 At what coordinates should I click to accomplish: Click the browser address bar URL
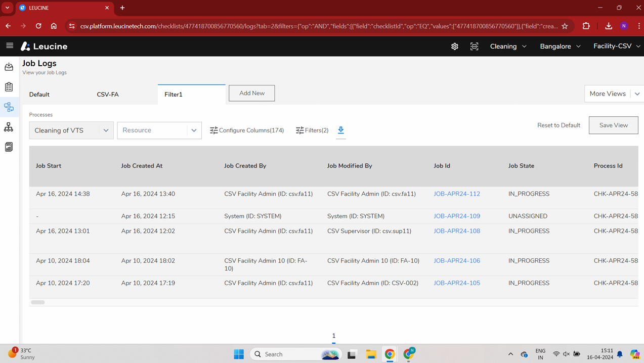(319, 26)
